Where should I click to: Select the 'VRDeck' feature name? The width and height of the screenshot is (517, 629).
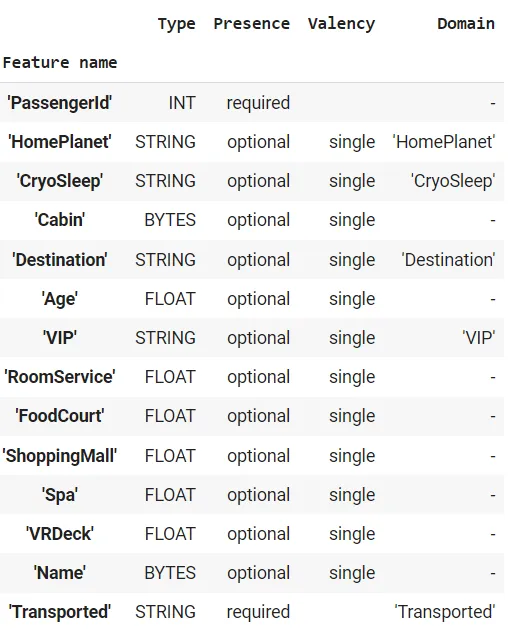[x=59, y=534]
